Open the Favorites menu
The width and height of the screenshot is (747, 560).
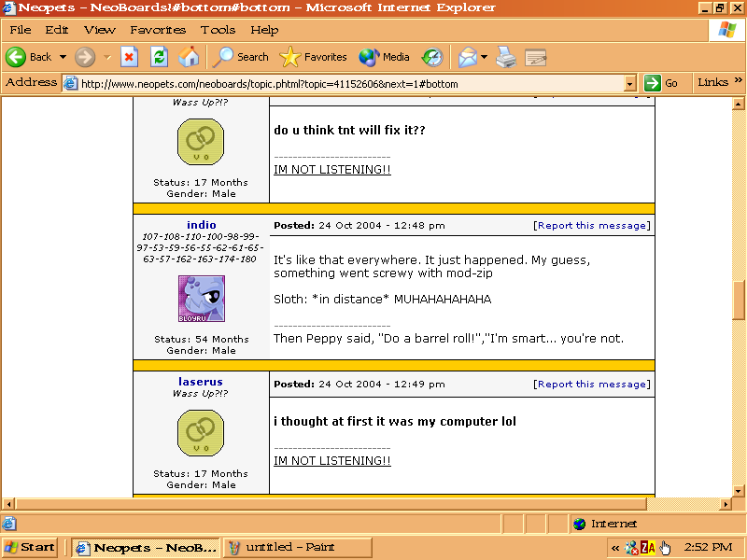[x=158, y=30]
